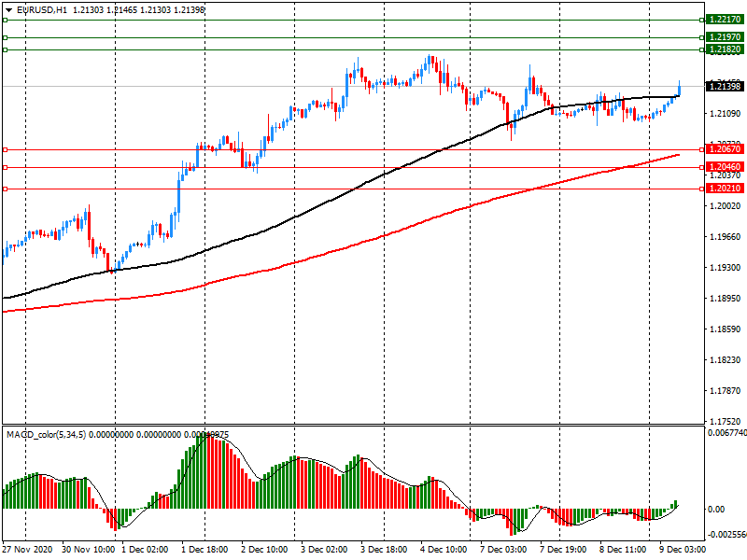Click the 30 Nov 10:00 time label
The height and width of the screenshot is (560, 747).
tap(88, 550)
